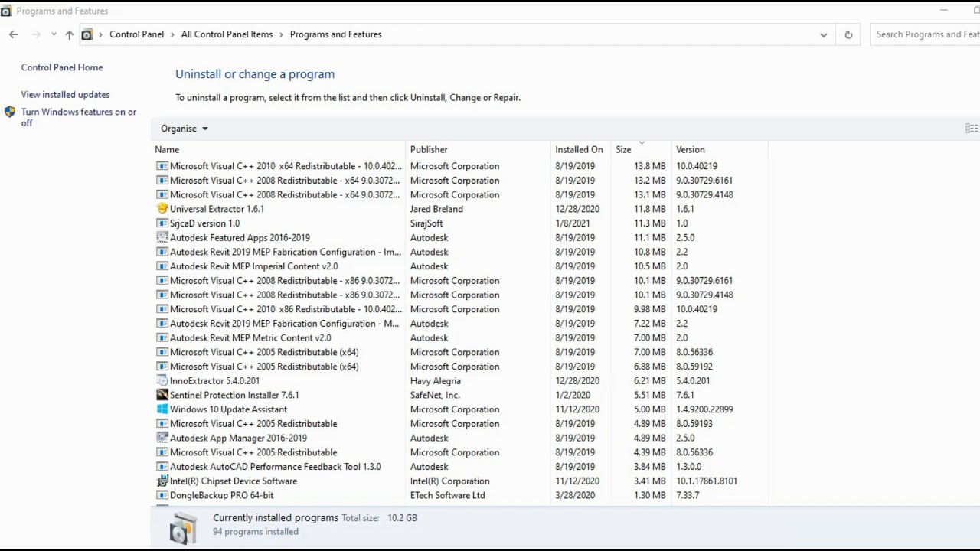Click Intel(R) Chipset Device Software icon

(x=162, y=481)
